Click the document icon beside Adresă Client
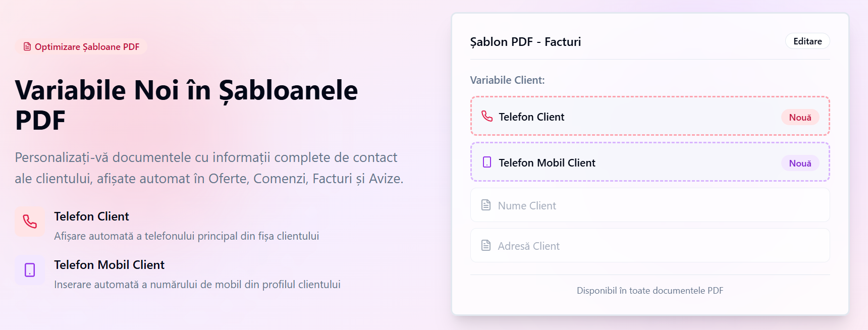The image size is (868, 330). (x=485, y=245)
